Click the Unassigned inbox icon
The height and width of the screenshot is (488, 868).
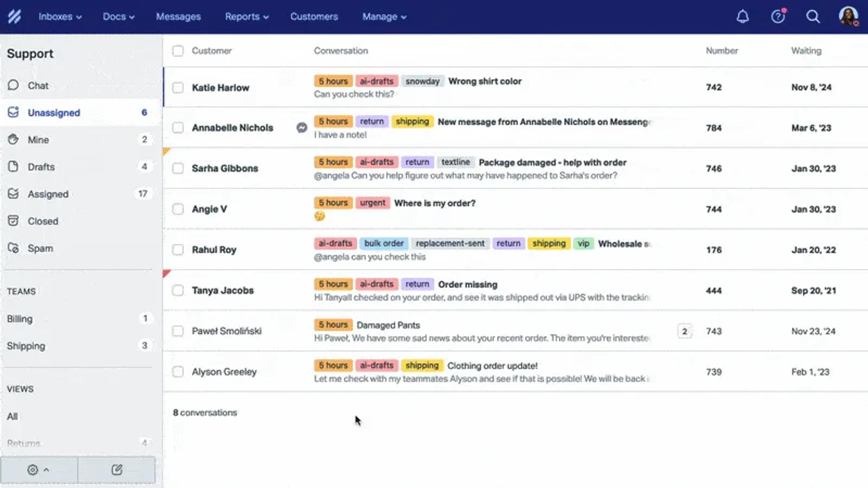click(13, 112)
